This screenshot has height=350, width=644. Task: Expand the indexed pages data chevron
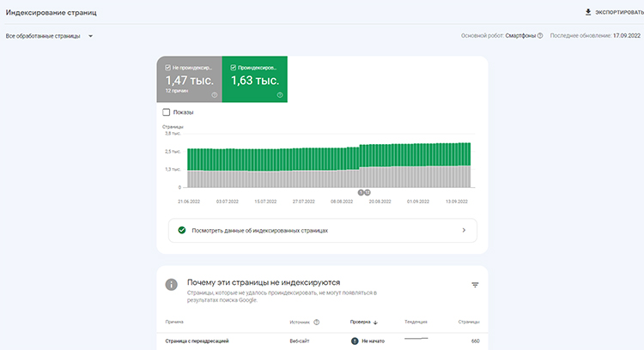[x=464, y=231]
